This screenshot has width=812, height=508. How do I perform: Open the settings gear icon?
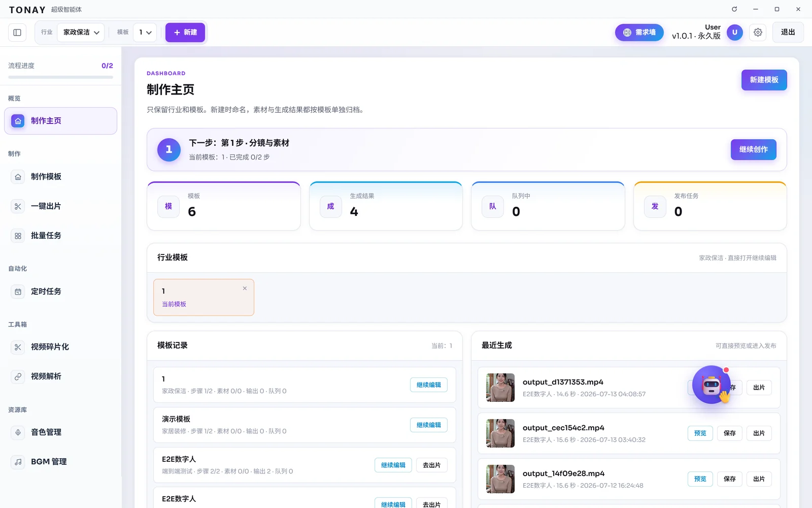758,33
